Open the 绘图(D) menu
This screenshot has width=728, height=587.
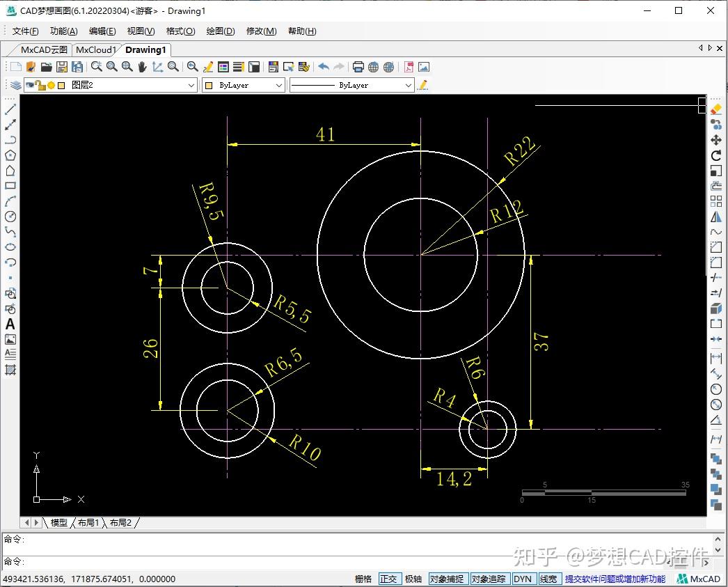(221, 31)
